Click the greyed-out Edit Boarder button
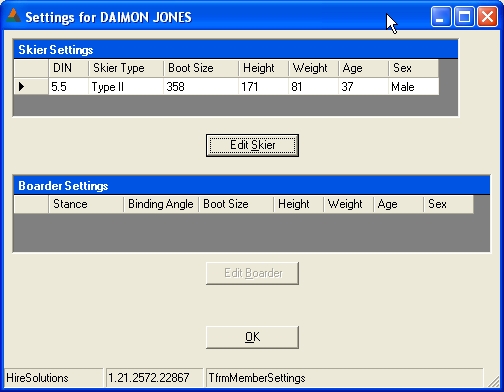This screenshot has width=504, height=392. (x=252, y=273)
